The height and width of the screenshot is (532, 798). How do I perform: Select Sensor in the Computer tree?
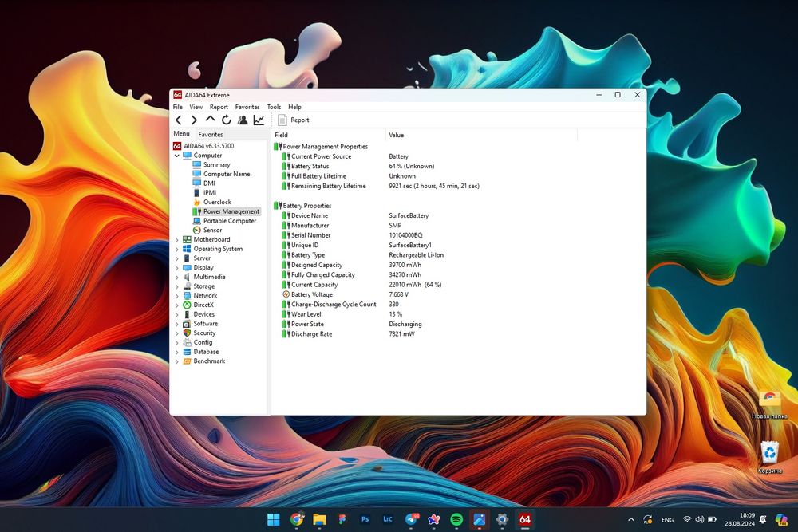(x=212, y=231)
